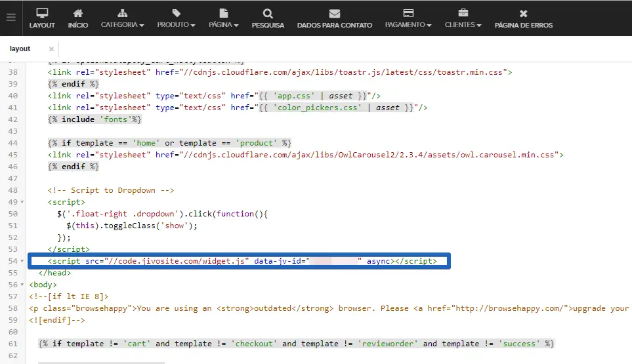Open Dados para Contato envelope icon
The height and width of the screenshot is (364, 632).
[335, 13]
